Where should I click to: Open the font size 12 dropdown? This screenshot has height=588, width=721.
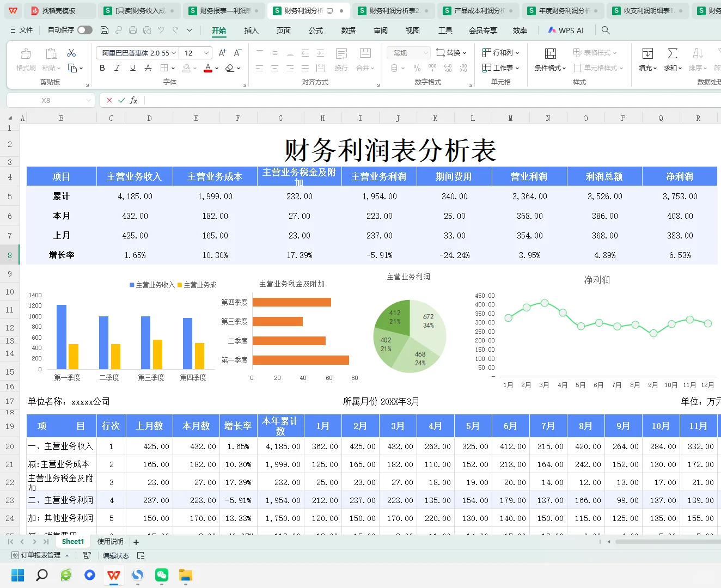[x=206, y=53]
